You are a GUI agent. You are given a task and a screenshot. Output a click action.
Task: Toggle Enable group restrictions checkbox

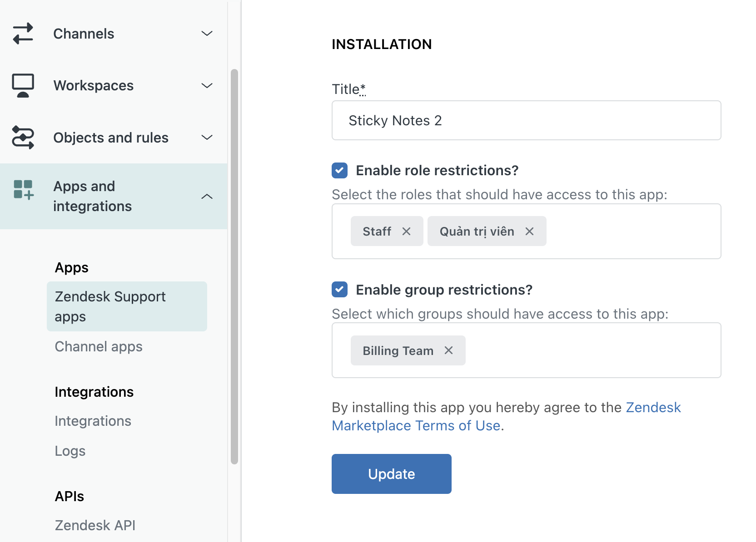pyautogui.click(x=340, y=290)
